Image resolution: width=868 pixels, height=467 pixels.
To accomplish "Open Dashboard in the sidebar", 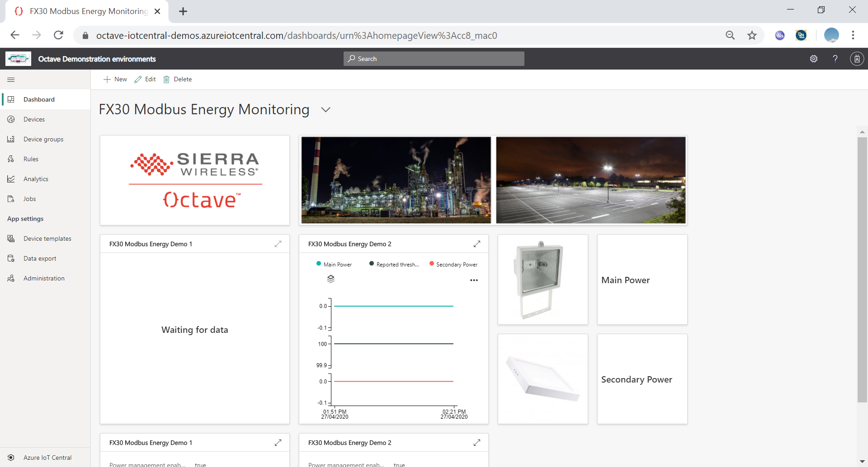I will [x=45, y=99].
